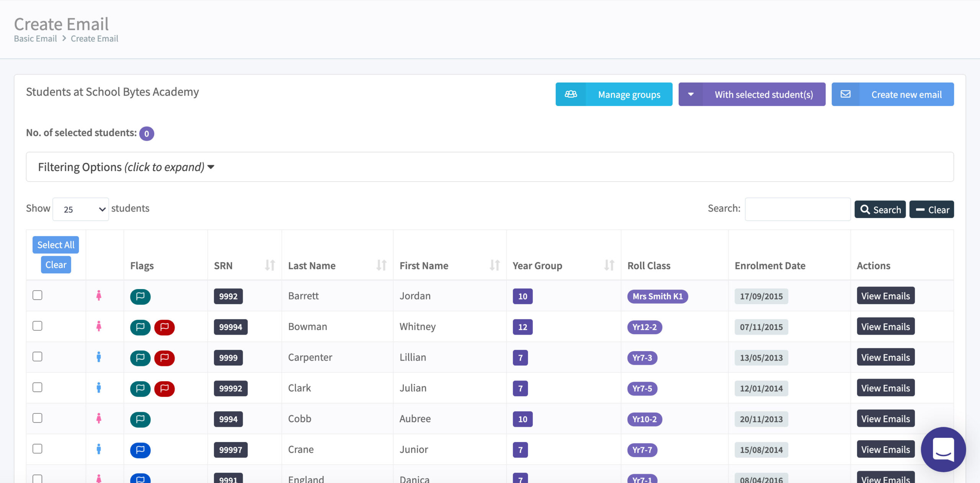Tick the checkbox for Clark Julian

pyautogui.click(x=37, y=387)
